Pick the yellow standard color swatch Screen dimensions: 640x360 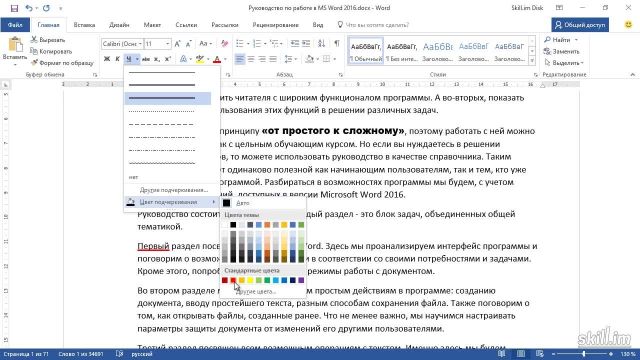tap(250, 280)
